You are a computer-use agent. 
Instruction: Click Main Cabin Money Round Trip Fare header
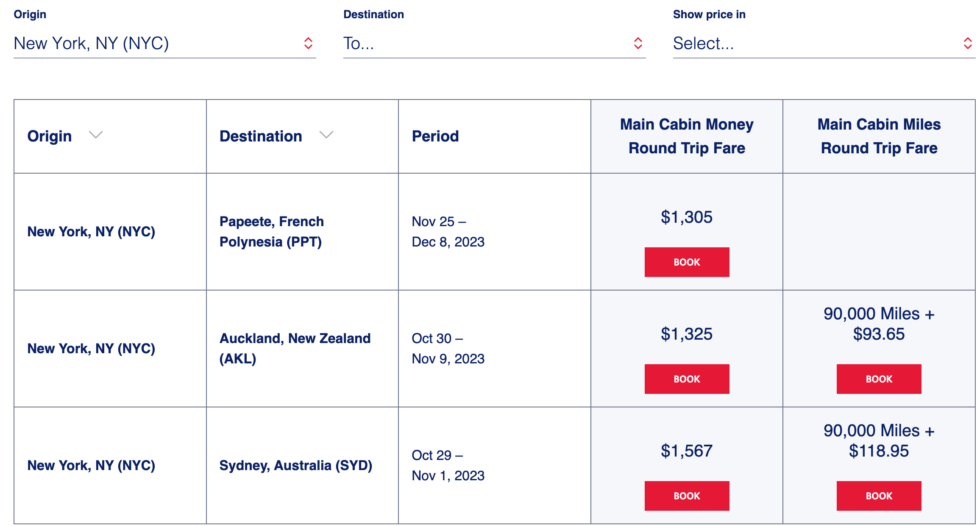pyautogui.click(x=687, y=136)
